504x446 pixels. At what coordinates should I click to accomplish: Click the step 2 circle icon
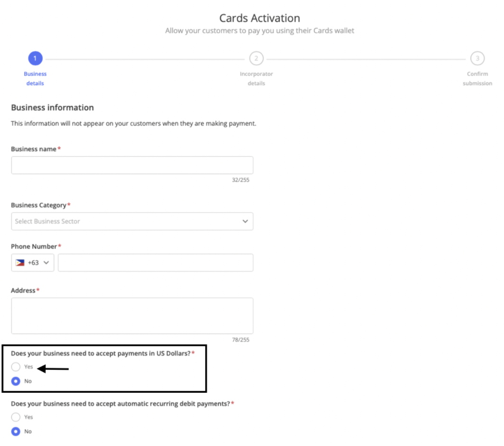pos(256,58)
